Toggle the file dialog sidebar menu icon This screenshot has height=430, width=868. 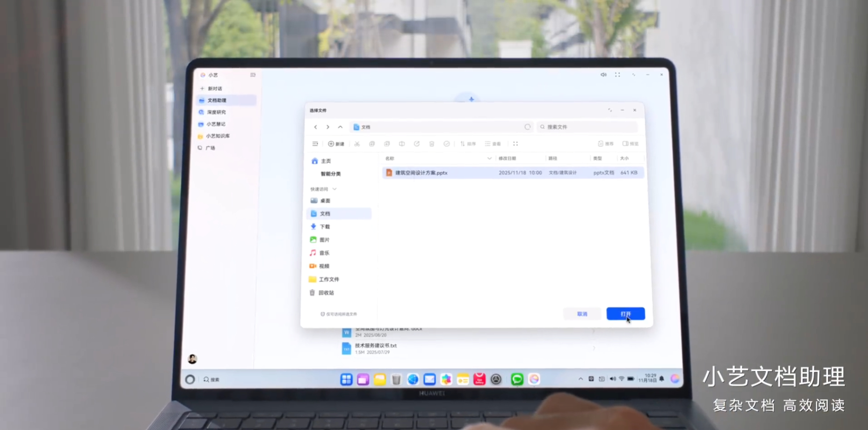315,144
